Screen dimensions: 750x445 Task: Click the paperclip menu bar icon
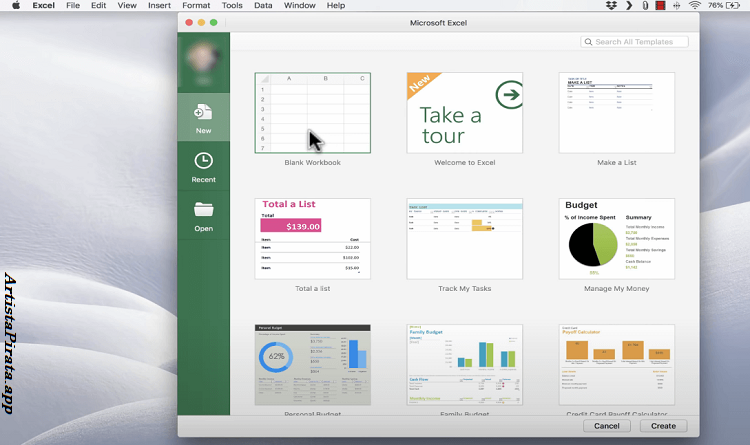(x=645, y=5)
